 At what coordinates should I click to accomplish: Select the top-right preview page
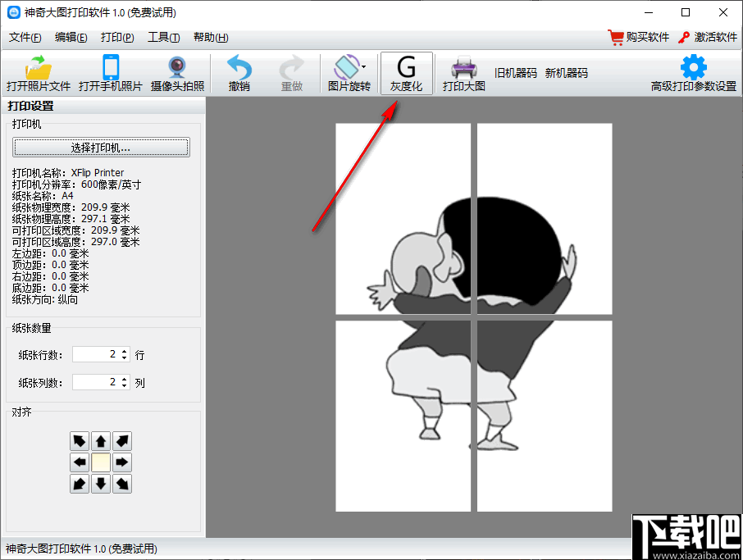pos(545,219)
